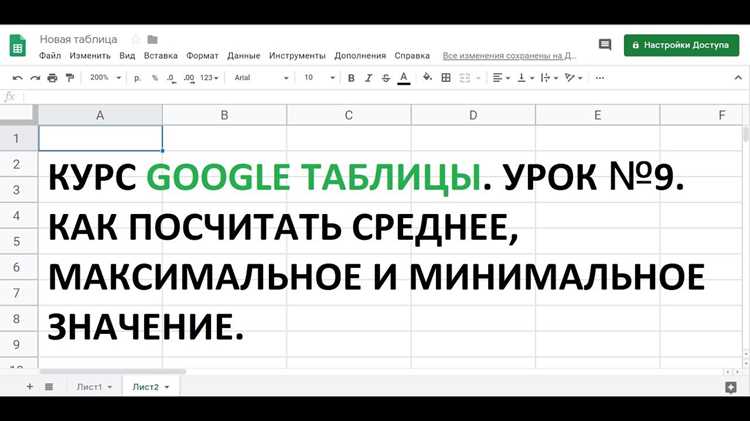The image size is (750, 421).
Task: Select row 9 header
Action: [18, 344]
